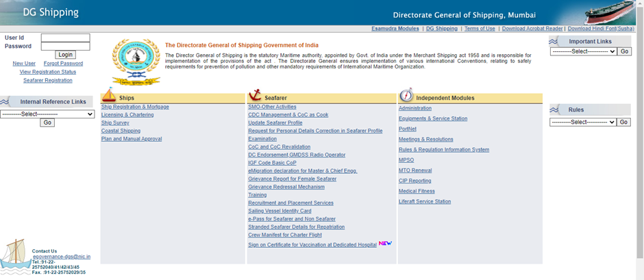The image size is (644, 280).
Task: Open DC Endorsement GMDSS Radio Operator link
Action: coord(297,155)
